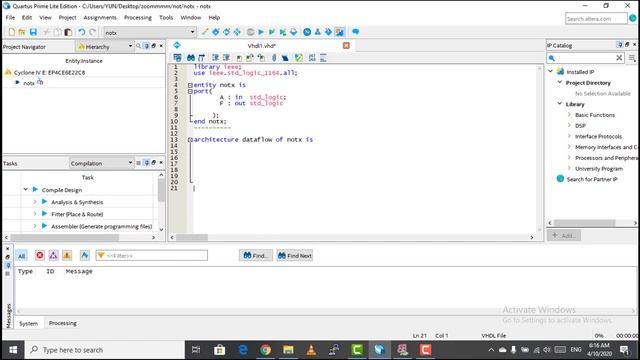This screenshot has height=360, width=640.
Task: Click the Find Next button
Action: pyautogui.click(x=295, y=256)
